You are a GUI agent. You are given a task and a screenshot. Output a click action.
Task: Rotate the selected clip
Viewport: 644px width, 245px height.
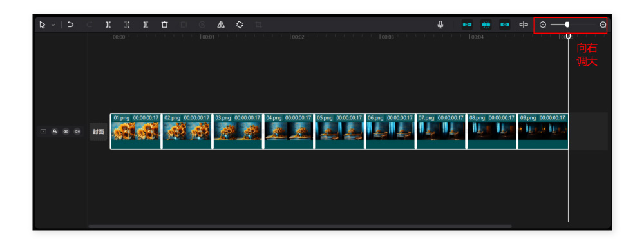point(240,24)
